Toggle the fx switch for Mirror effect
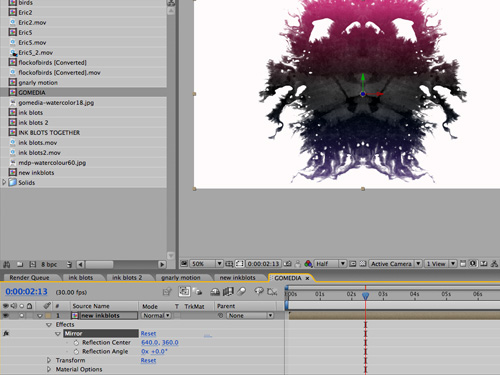Image resolution: width=500 pixels, height=375 pixels. click(x=6, y=333)
